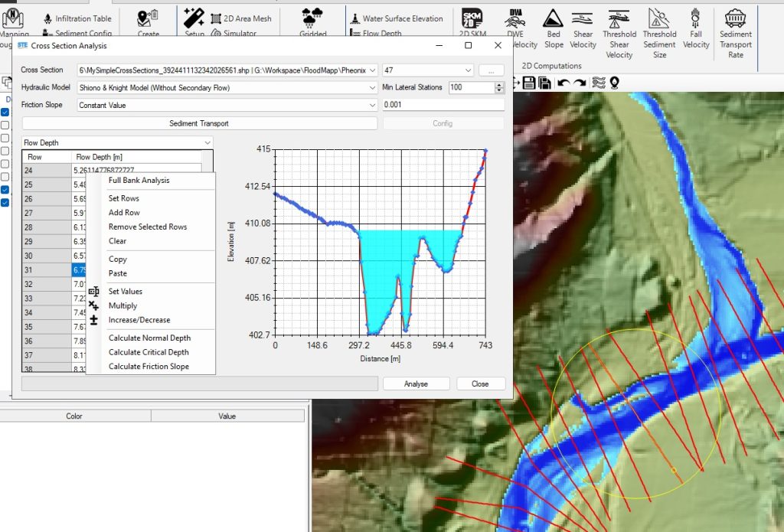Click the single floppy disk save icon
The height and width of the screenshot is (532, 784).
(x=528, y=82)
